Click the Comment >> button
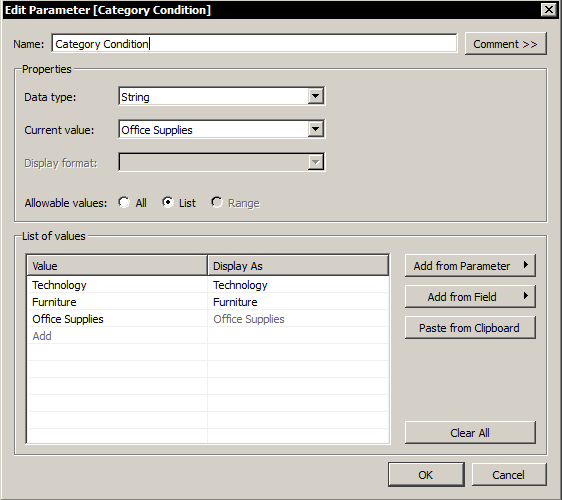Screen dimensions: 562x500 point(506,44)
